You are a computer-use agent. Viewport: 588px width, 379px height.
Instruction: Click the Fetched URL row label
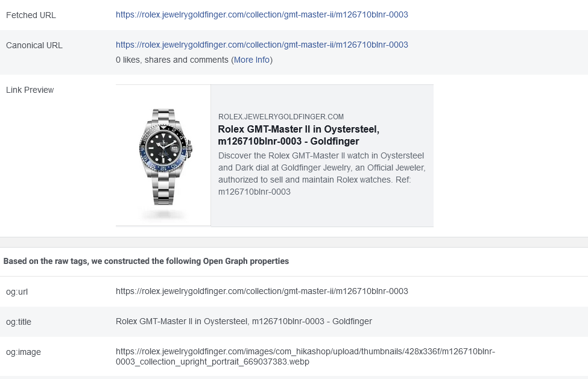pos(31,15)
